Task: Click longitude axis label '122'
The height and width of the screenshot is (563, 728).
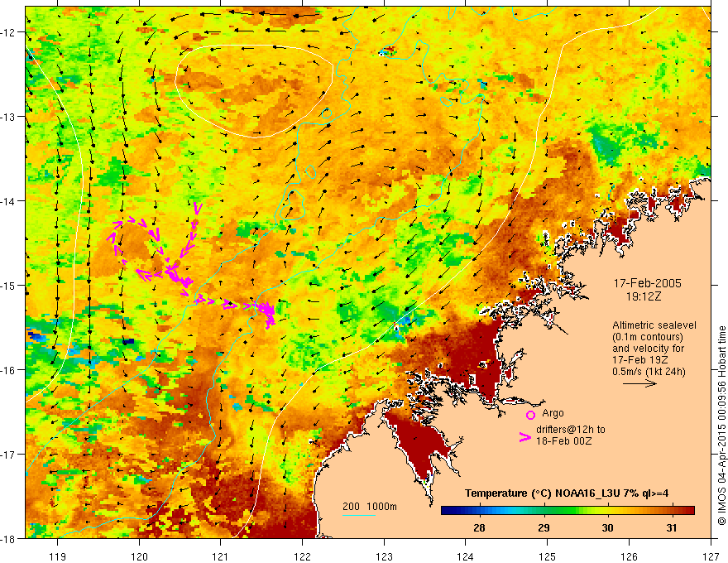Action: (x=302, y=556)
